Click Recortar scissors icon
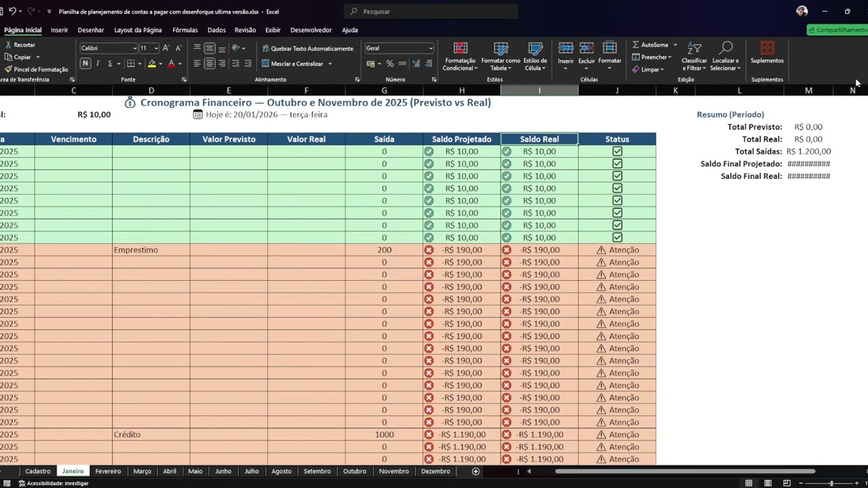868x488 pixels. point(8,45)
